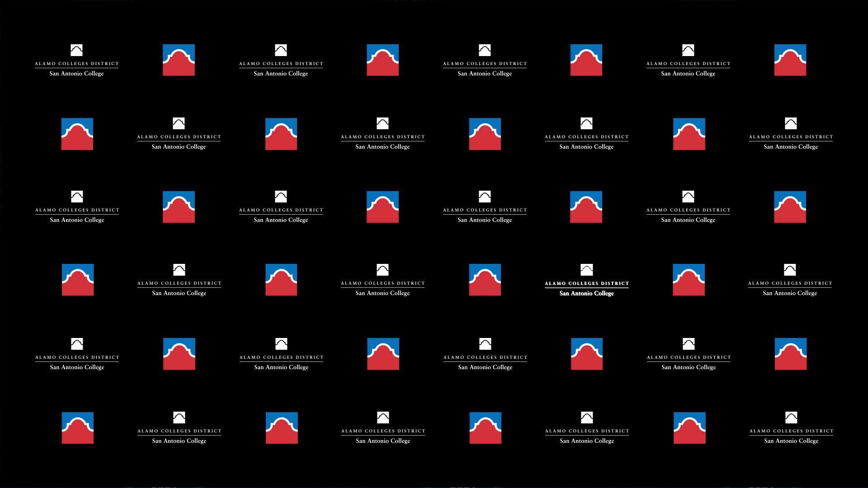Click the bold San Antonio College text
This screenshot has width=868, height=488.
tap(586, 294)
